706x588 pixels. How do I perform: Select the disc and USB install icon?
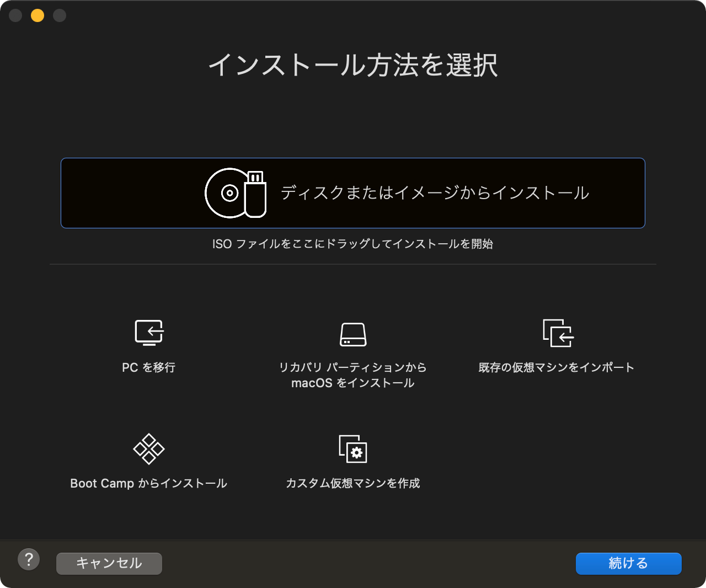(x=236, y=193)
